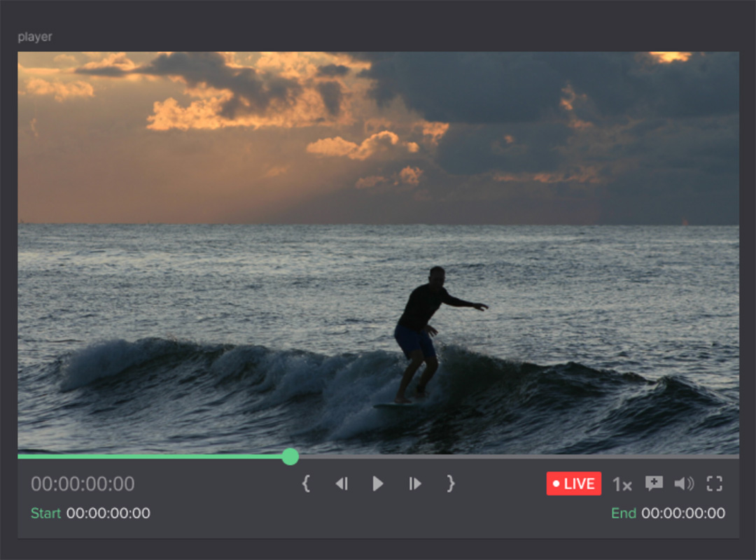Click the large current timecode display
Screen dimensions: 756x560
point(83,484)
